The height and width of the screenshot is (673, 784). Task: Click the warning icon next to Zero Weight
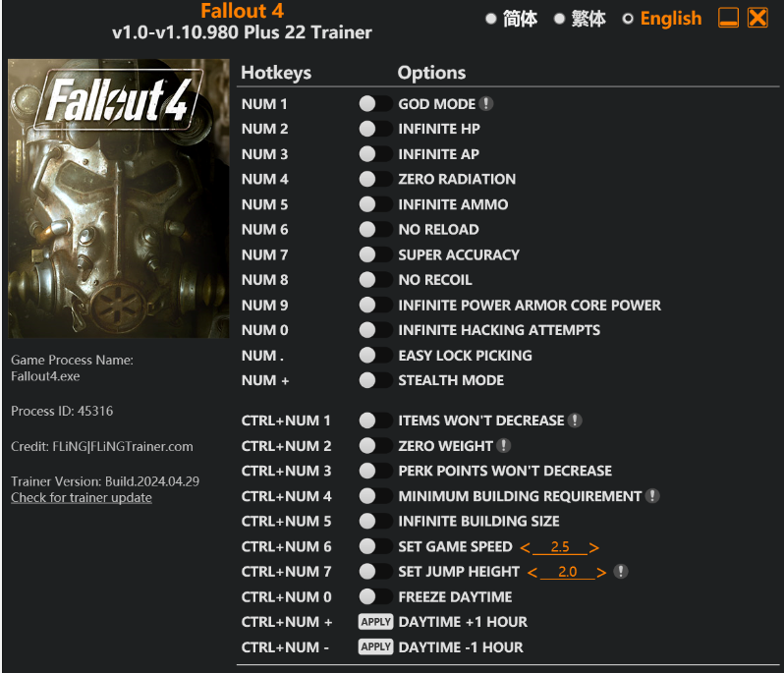tap(503, 445)
